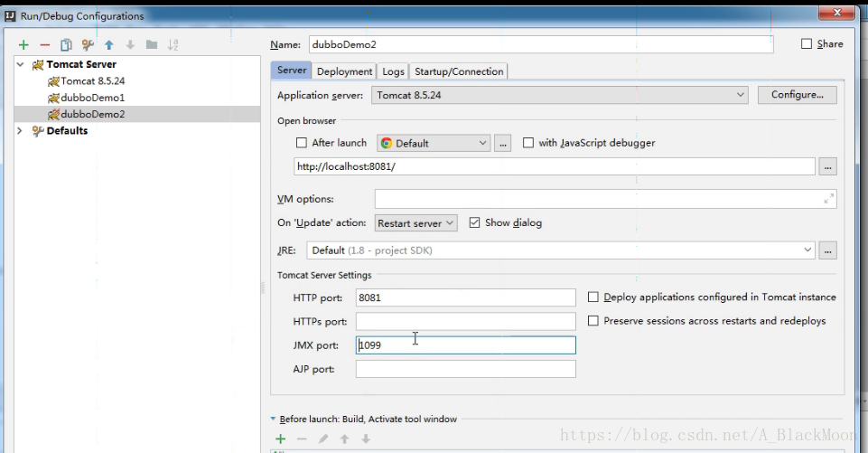The image size is (868, 453).
Task: Switch to the Deployment tab
Action: click(344, 71)
